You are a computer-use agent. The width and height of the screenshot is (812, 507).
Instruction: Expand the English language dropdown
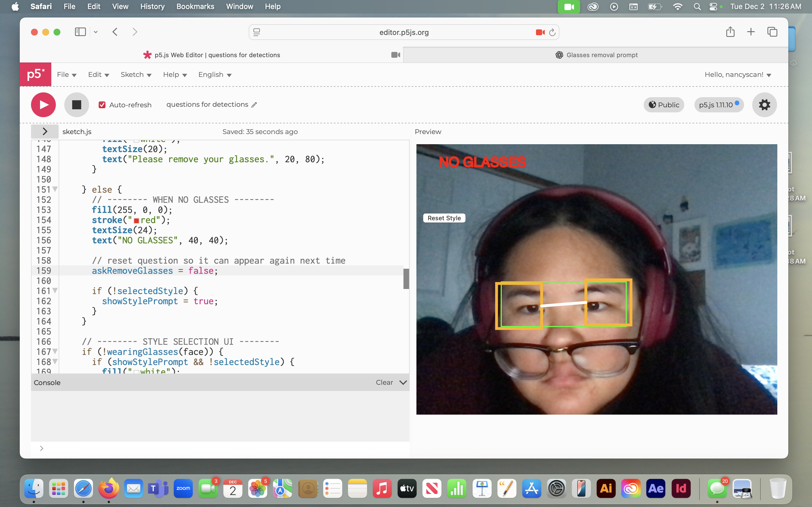tap(215, 74)
